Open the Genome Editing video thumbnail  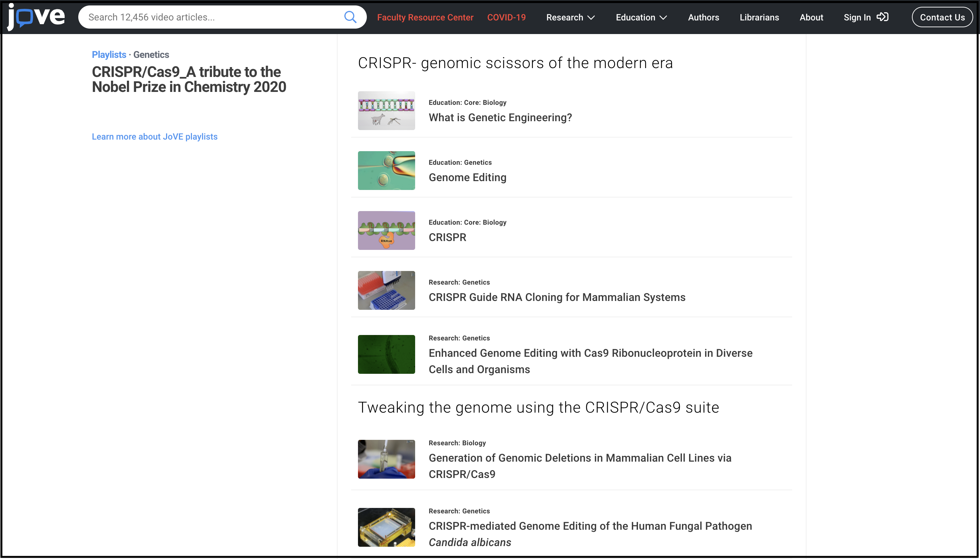[x=386, y=171]
